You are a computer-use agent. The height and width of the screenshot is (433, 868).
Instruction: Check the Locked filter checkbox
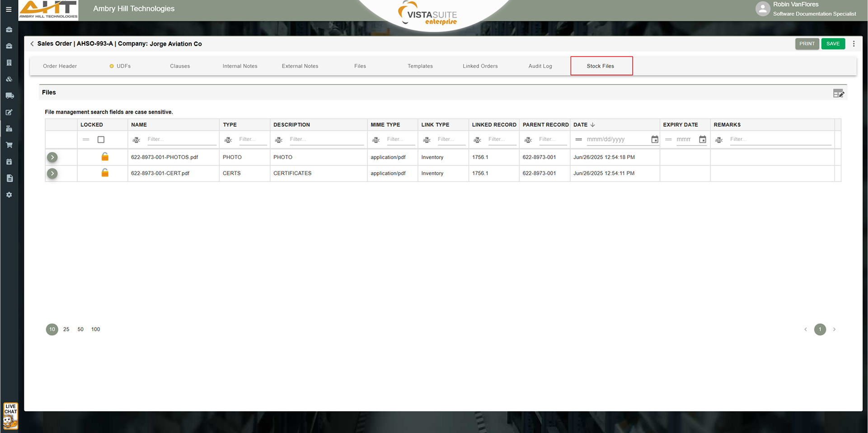coord(101,140)
